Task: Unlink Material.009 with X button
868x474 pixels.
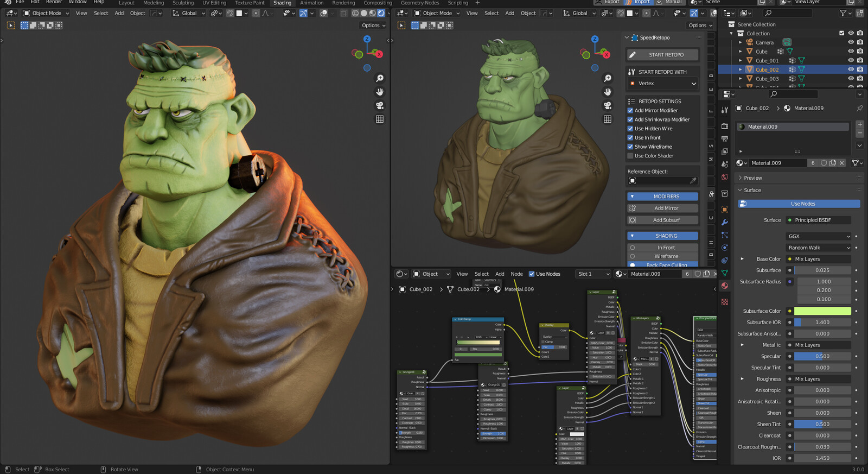Action: 842,163
